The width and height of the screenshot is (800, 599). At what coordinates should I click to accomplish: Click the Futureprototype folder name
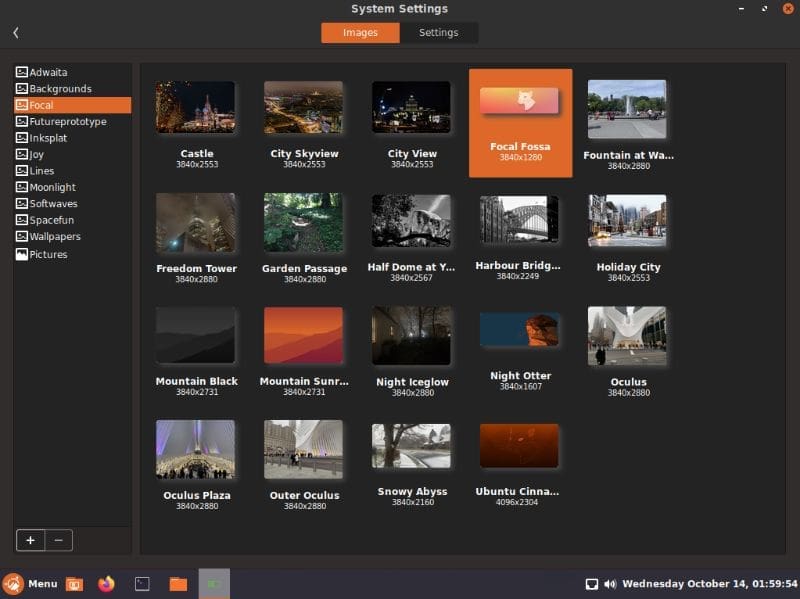[68, 122]
